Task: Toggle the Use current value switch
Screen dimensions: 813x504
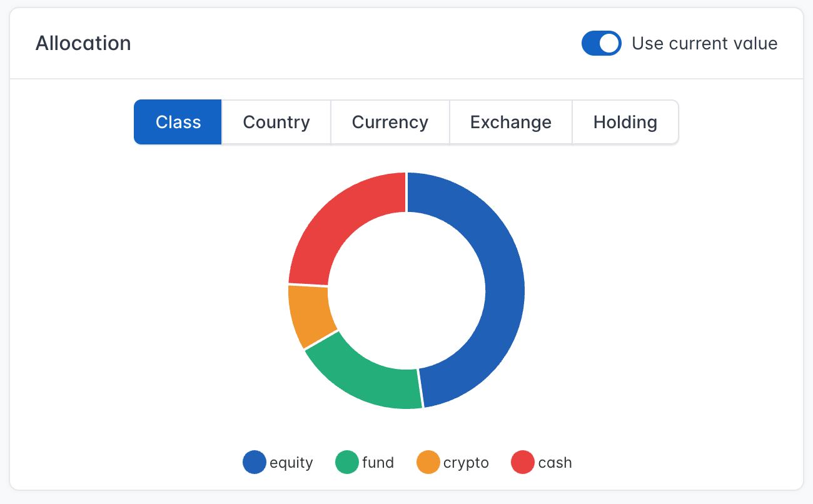Action: (x=601, y=43)
